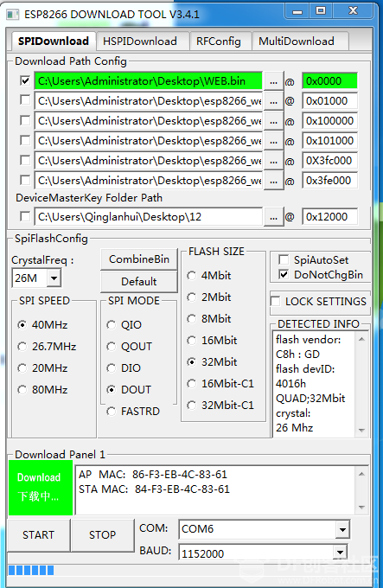Choose 8Mbit flash size
This screenshot has width=383, height=588.
(208, 319)
